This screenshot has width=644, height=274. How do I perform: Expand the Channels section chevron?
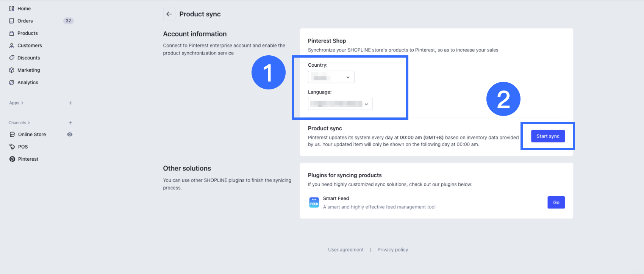click(29, 123)
